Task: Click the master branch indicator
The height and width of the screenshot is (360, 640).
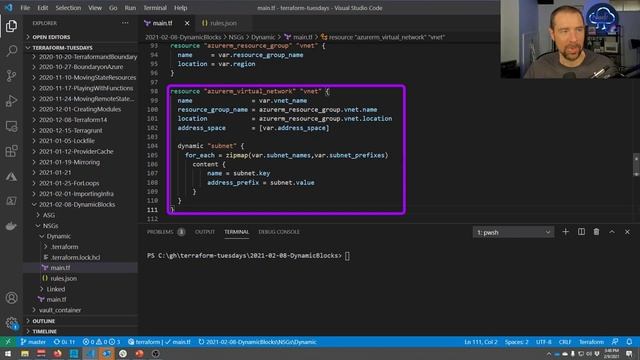Action: click(x=33, y=342)
